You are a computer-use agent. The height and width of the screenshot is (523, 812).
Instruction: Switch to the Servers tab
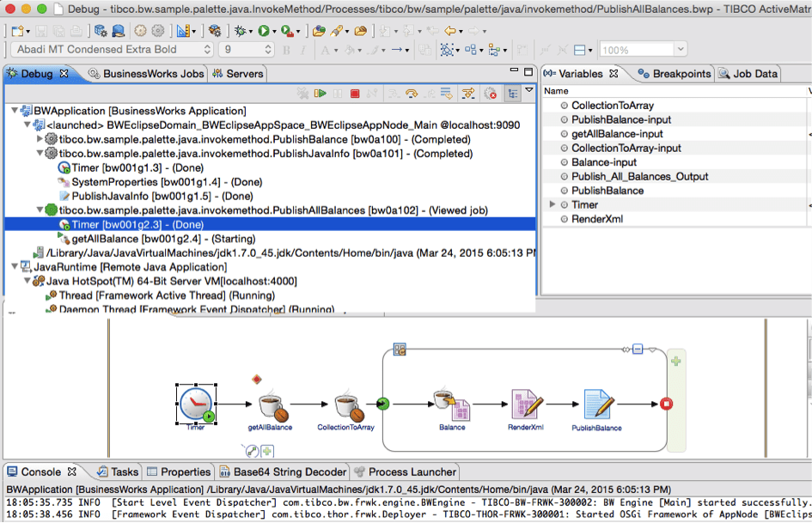point(238,74)
